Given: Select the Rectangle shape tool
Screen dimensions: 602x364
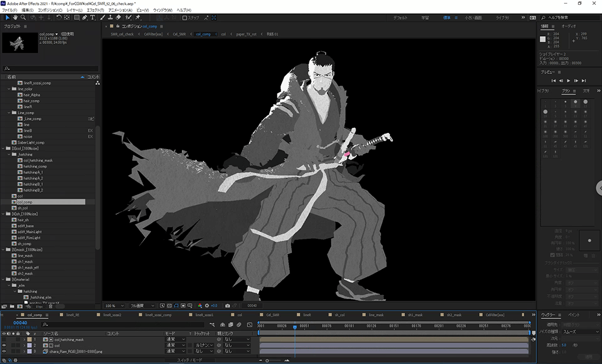Looking at the screenshot, I should [x=77, y=17].
